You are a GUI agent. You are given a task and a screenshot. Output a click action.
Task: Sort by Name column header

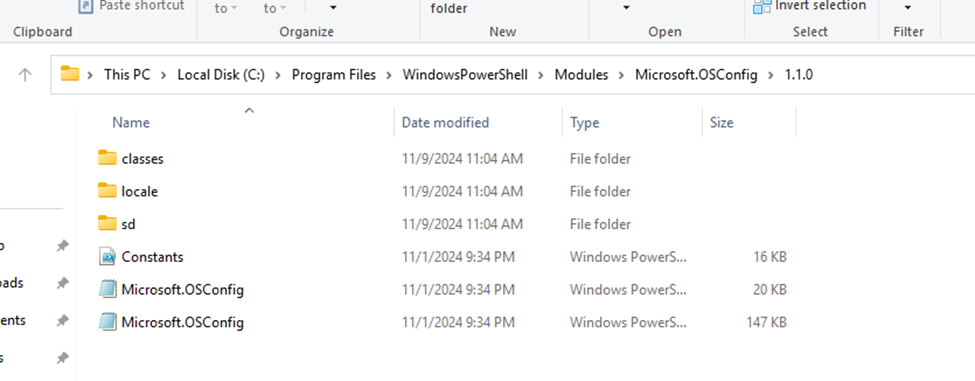(x=131, y=122)
